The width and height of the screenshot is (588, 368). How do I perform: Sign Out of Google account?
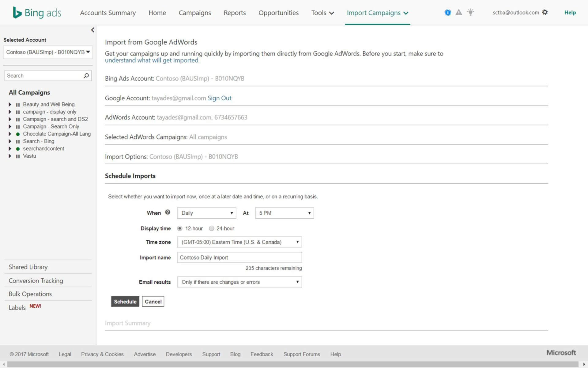[x=219, y=98]
